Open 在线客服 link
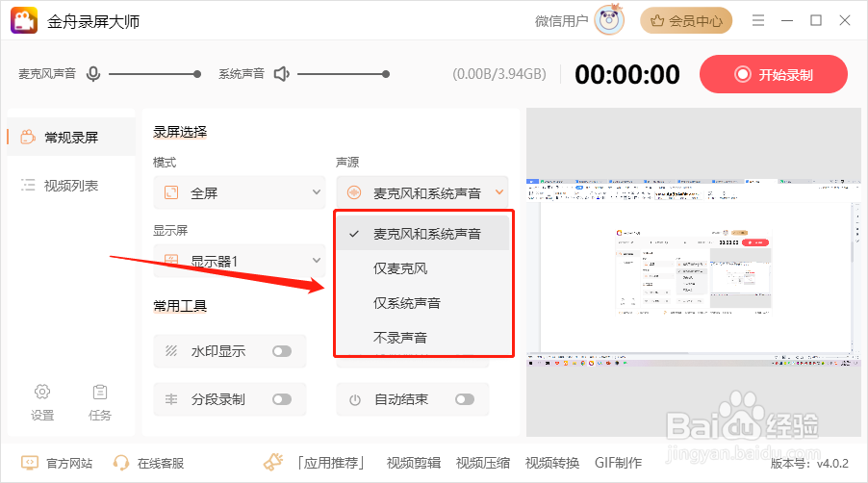Screen dimensions: 868x483 [x=161, y=463]
